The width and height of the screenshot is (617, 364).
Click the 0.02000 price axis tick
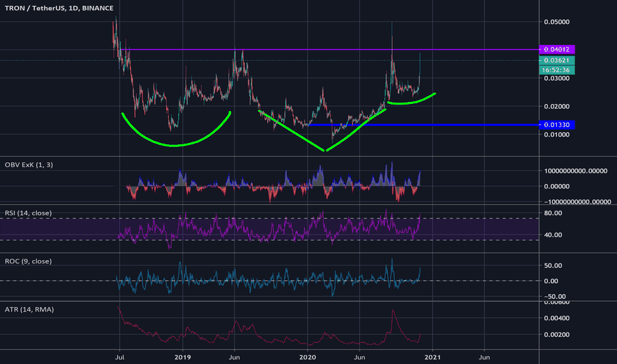(556, 107)
